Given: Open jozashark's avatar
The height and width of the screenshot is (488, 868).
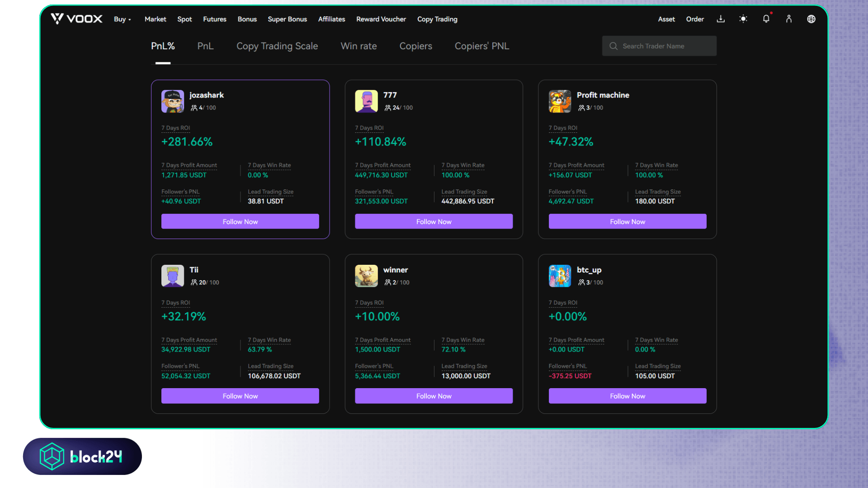Looking at the screenshot, I should click(x=173, y=101).
